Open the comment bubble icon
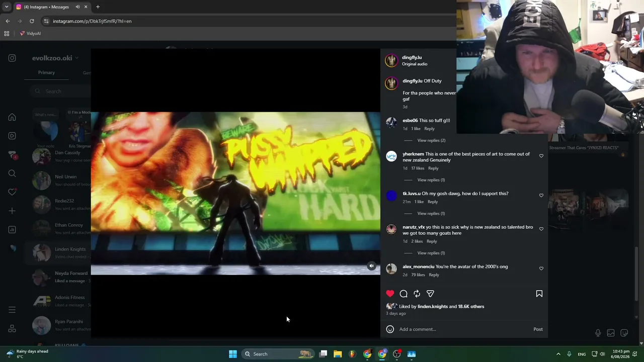644x362 pixels. (x=404, y=294)
